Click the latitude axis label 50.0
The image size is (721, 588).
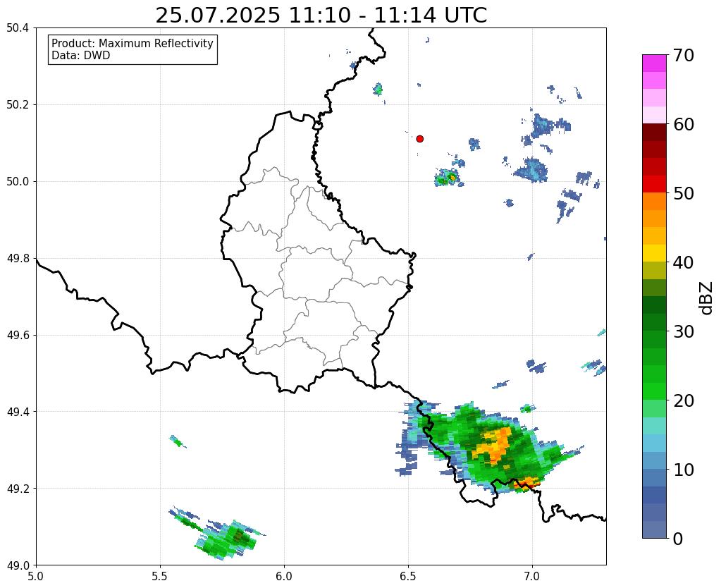tap(18, 182)
